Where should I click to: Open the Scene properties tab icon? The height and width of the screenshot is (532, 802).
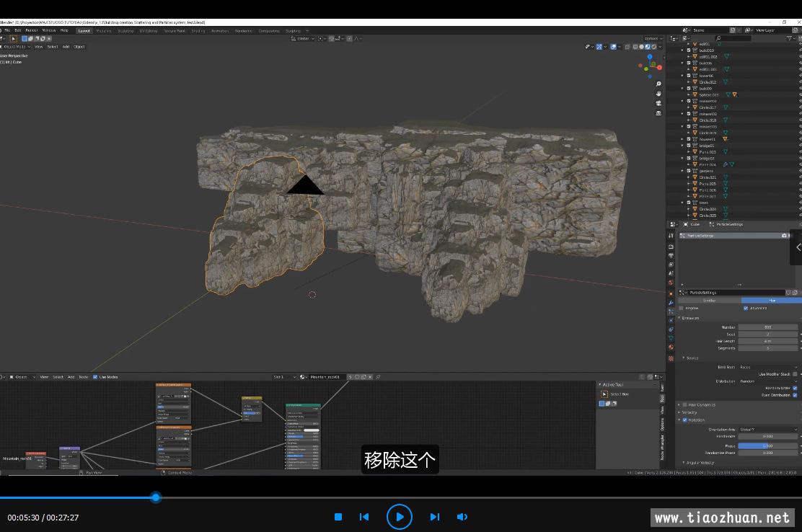coord(671,274)
